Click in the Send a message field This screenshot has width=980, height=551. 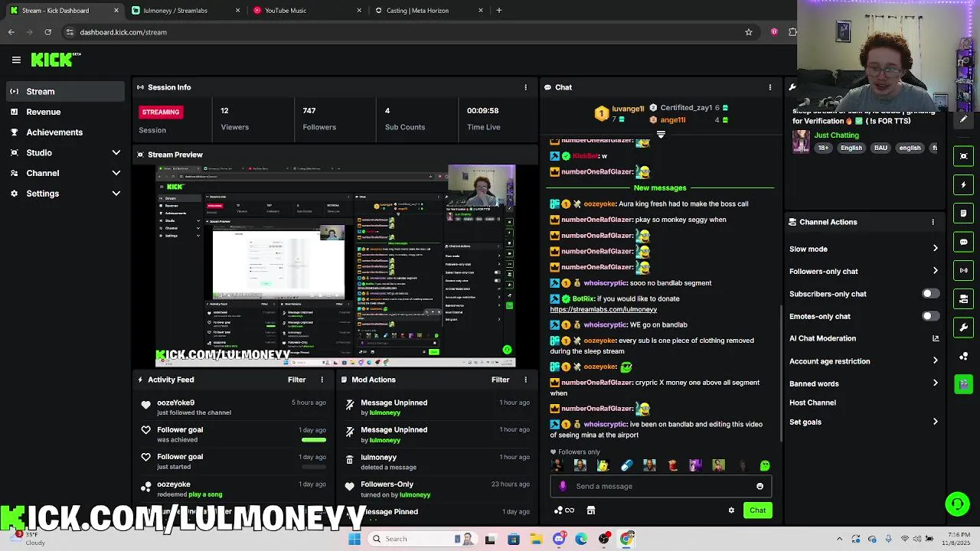click(662, 486)
